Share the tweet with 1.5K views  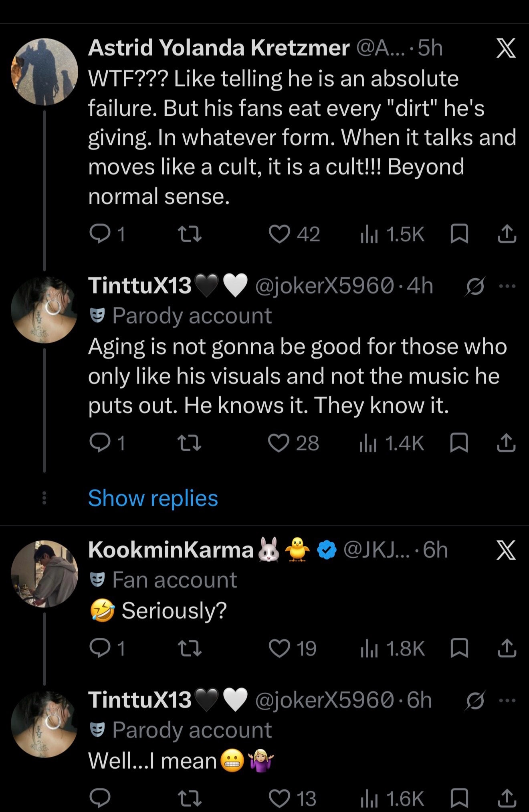[x=507, y=234]
